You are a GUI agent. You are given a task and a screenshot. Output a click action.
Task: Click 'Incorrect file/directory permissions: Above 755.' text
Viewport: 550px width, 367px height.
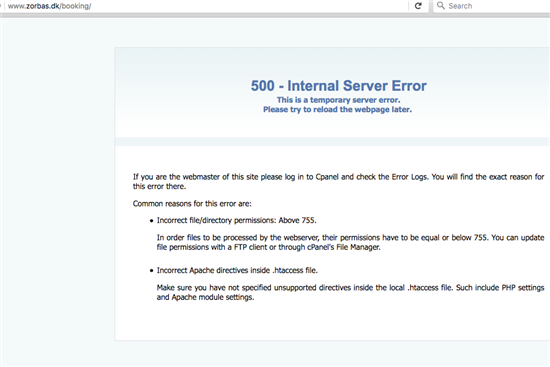click(236, 220)
